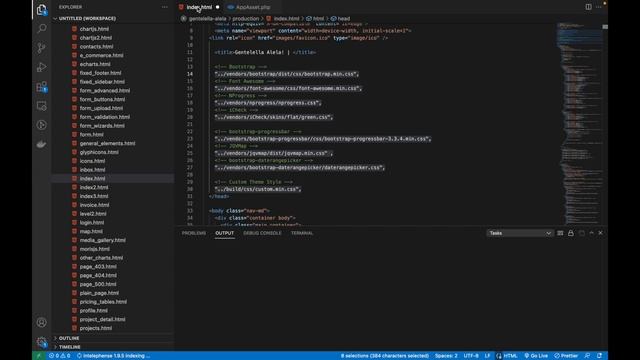
Task: Click the Go Live status bar button
Action: click(x=536, y=356)
